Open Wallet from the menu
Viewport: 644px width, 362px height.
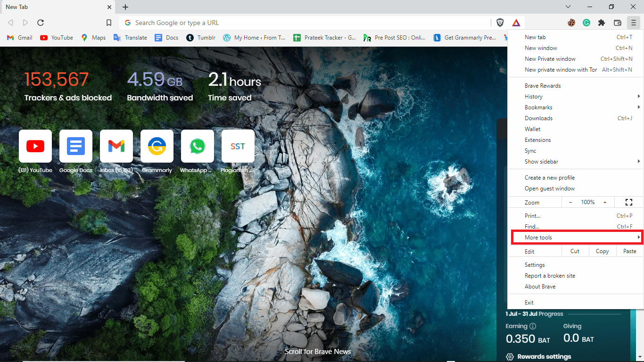click(x=576, y=129)
